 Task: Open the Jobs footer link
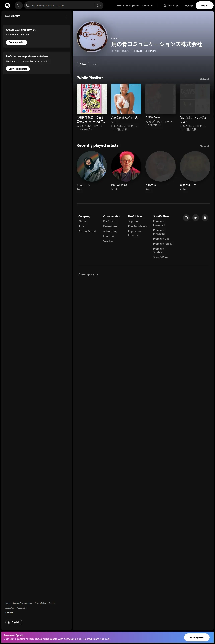coord(81,226)
